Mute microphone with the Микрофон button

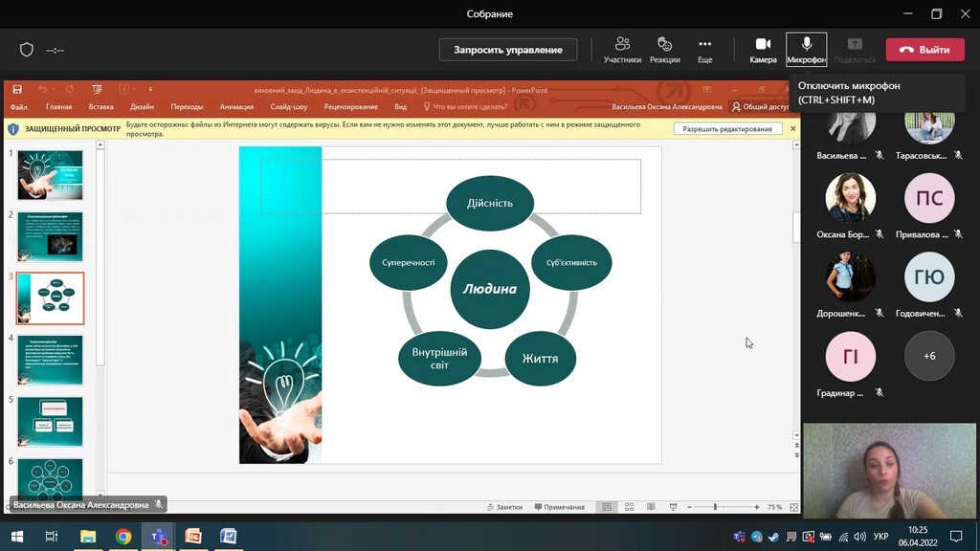[x=806, y=50]
